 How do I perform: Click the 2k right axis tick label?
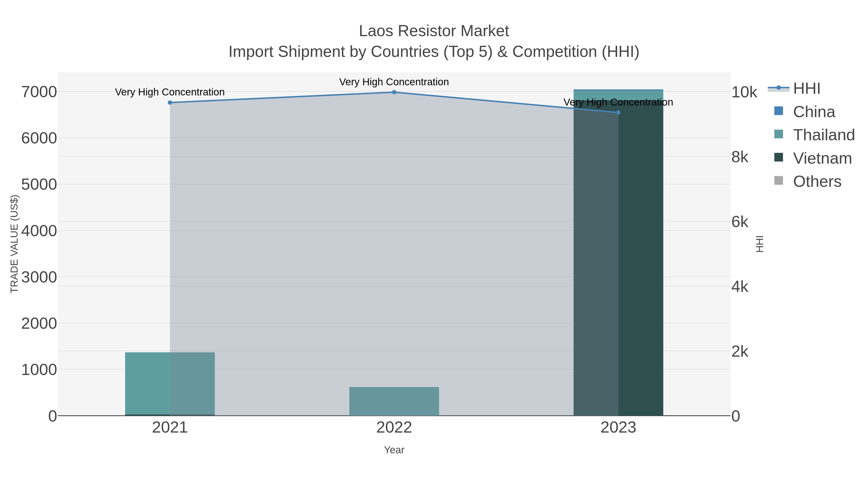click(x=740, y=352)
